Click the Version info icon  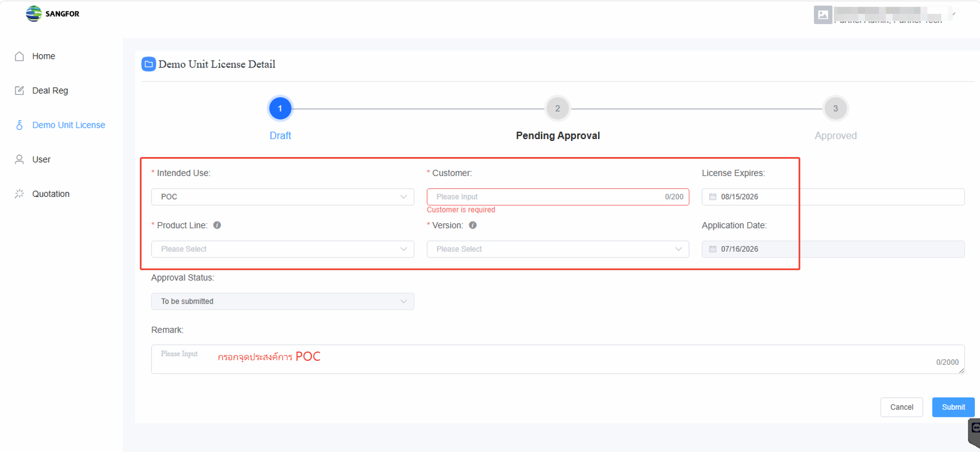click(473, 225)
